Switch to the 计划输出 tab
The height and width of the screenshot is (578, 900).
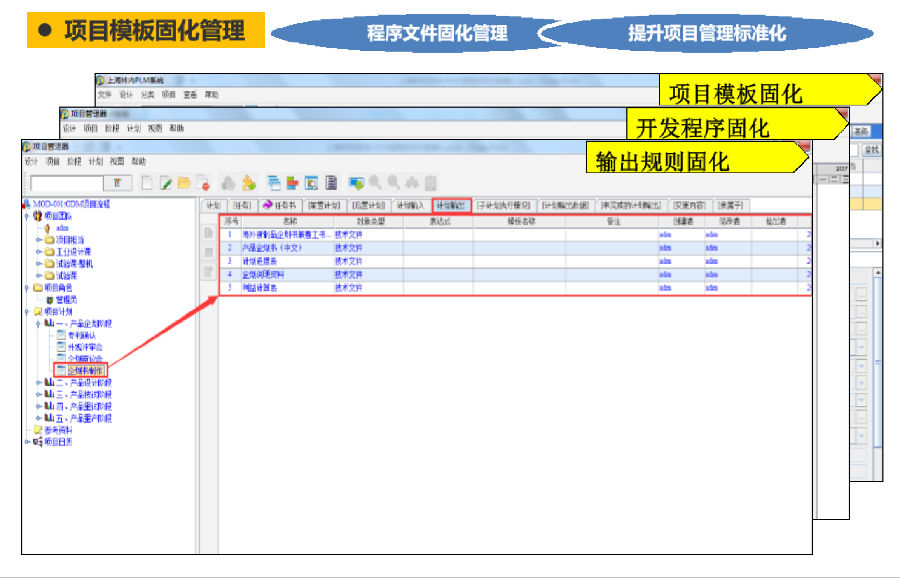451,205
